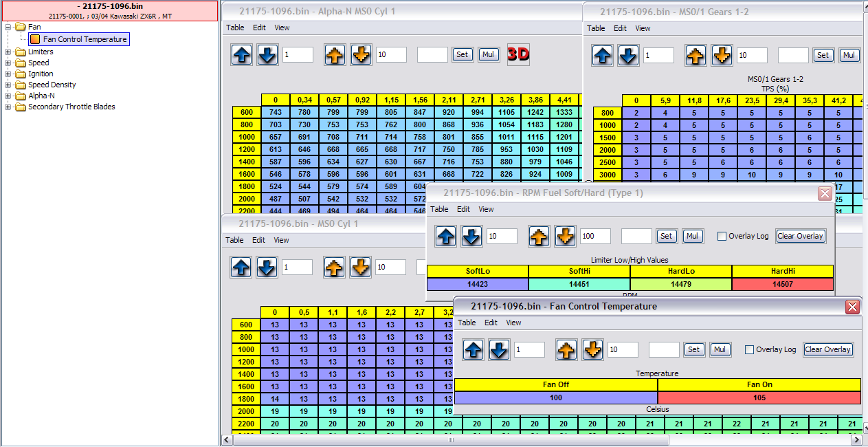Click orange down arrow in Alpha-N MS0 Cyl 1 window
This screenshot has height=447, width=868.
[361, 55]
